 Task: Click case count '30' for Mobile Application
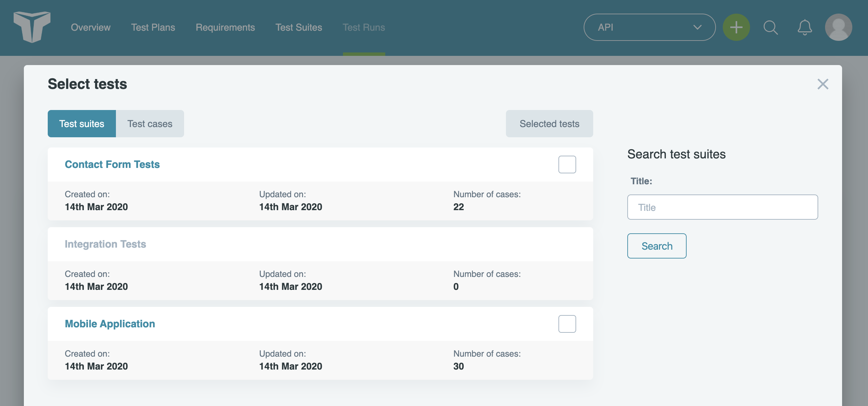459,366
